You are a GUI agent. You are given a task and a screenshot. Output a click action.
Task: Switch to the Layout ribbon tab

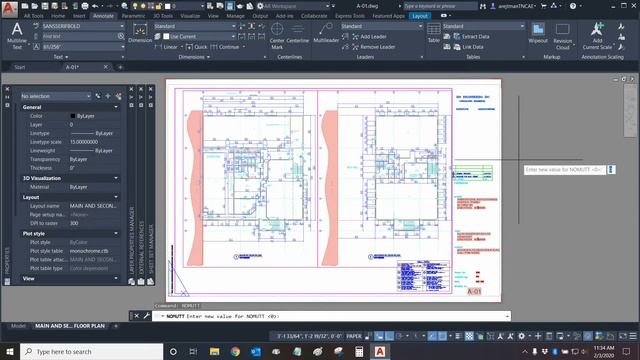(x=420, y=16)
